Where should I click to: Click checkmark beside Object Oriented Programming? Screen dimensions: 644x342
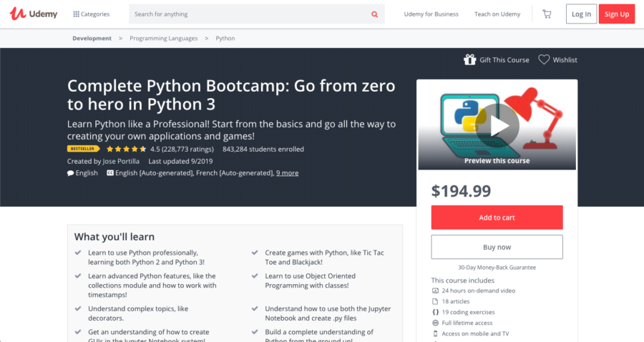pyautogui.click(x=255, y=276)
